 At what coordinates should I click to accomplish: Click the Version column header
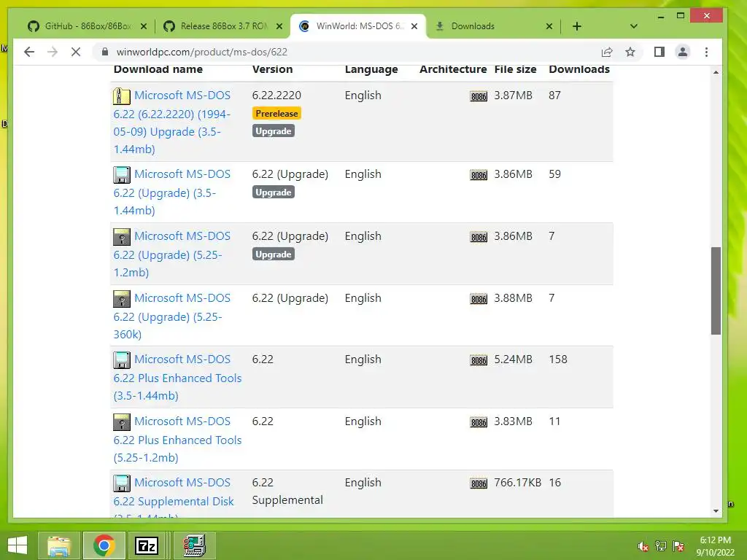pyautogui.click(x=273, y=69)
